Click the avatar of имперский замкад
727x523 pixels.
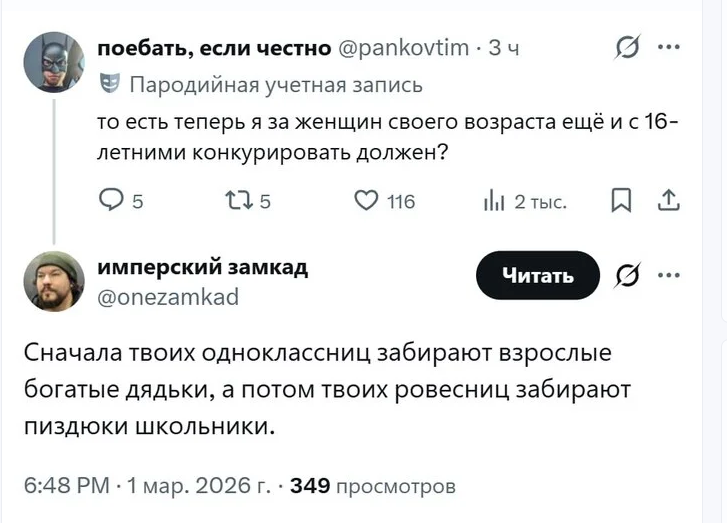(x=54, y=281)
